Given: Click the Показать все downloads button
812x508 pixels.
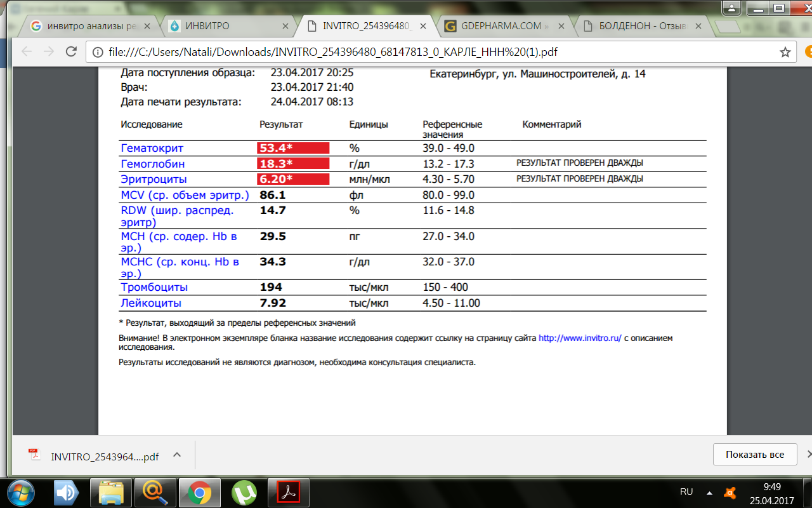Looking at the screenshot, I should [x=754, y=455].
